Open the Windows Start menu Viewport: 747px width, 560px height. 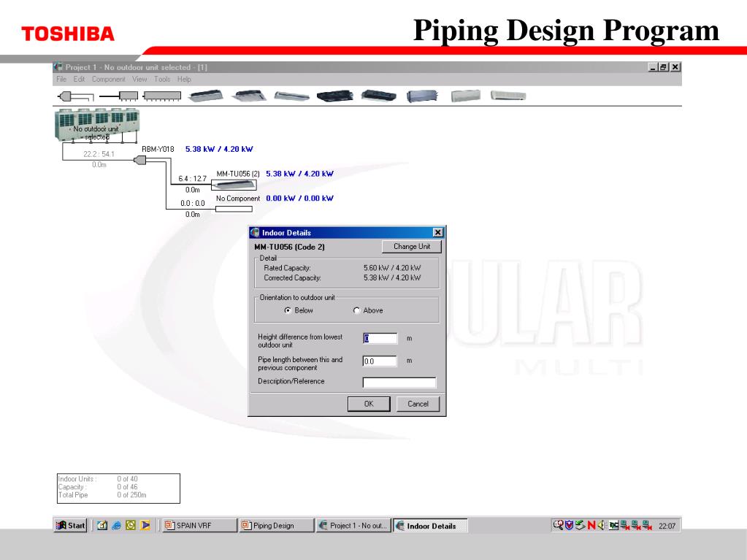point(71,525)
